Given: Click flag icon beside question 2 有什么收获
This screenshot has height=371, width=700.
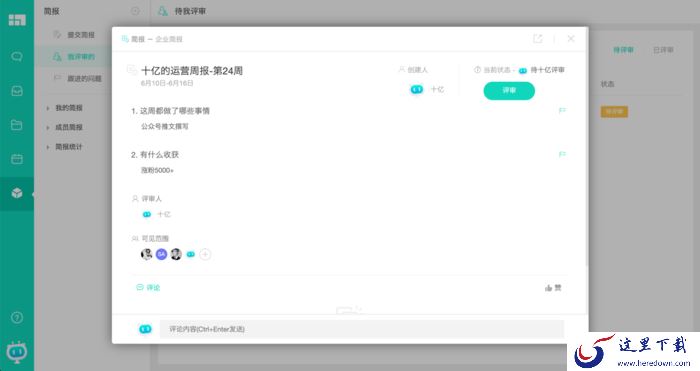Looking at the screenshot, I should (562, 154).
